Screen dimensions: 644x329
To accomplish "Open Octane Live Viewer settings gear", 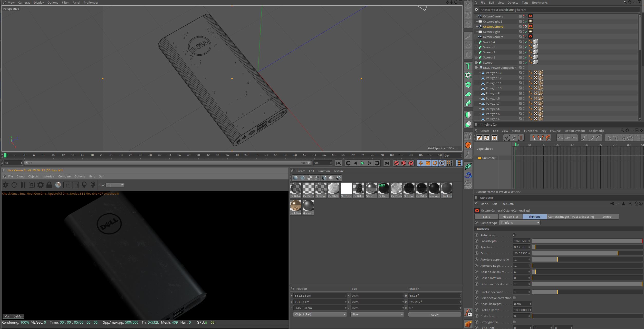I will coord(41,185).
